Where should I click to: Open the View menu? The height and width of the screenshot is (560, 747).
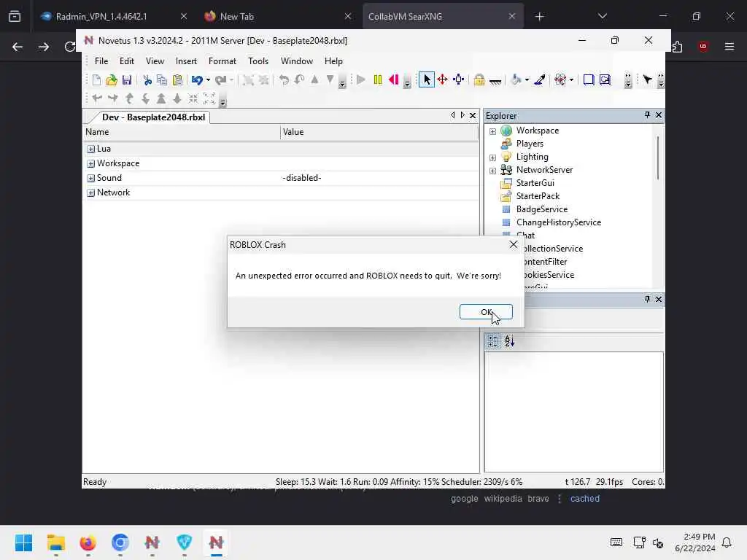click(155, 61)
